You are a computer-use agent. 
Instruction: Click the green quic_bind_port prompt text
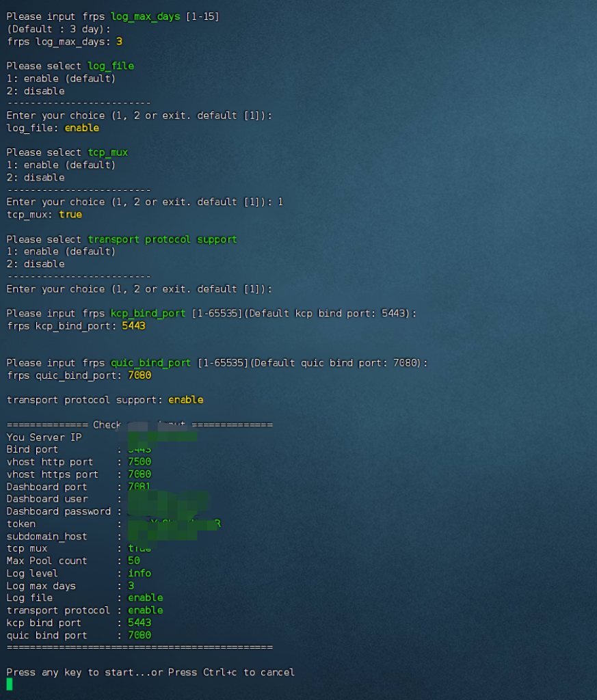150,363
